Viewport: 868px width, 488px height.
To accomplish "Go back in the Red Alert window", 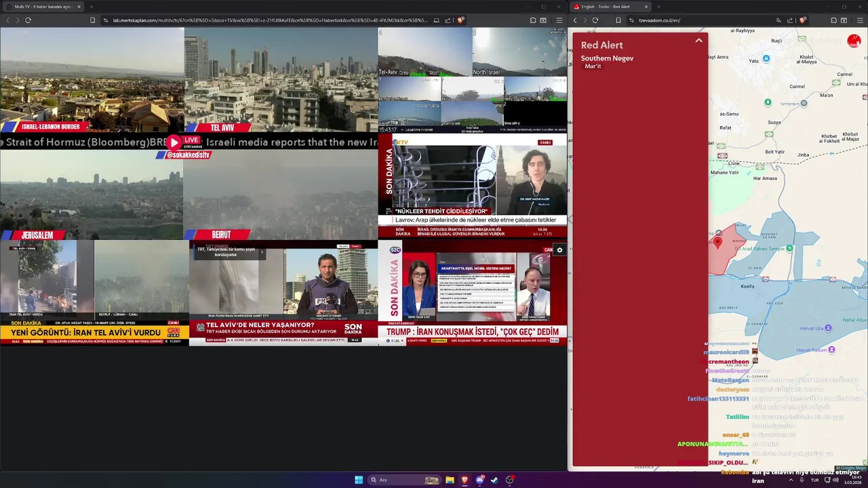I will pyautogui.click(x=575, y=20).
